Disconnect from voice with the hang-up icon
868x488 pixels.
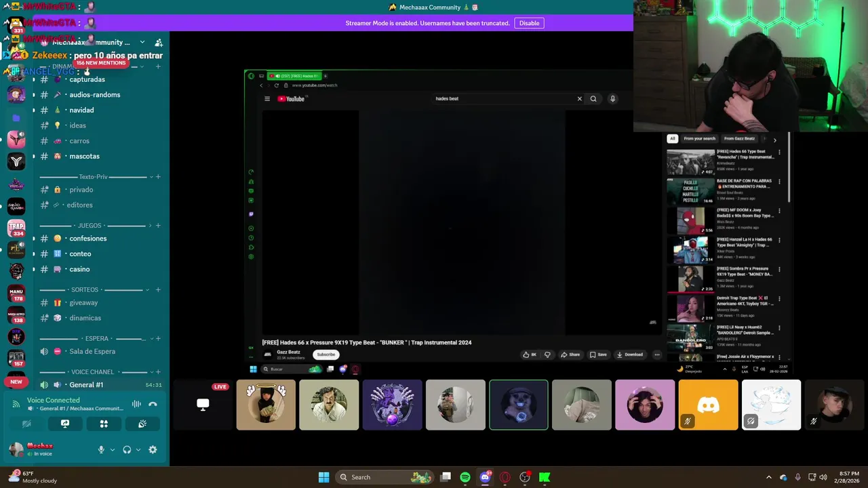[153, 404]
